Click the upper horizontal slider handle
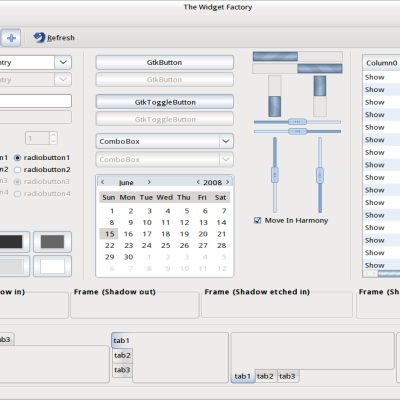Screen dimensions: 400x400 297,122
